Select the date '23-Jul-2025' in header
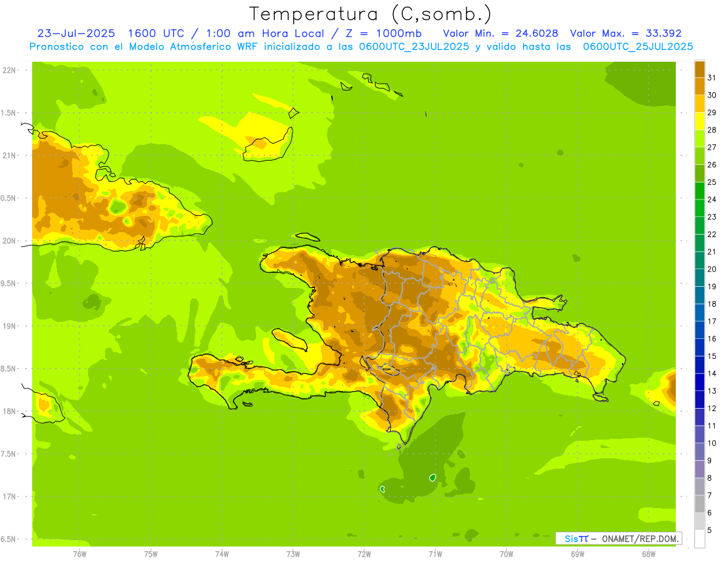 pyautogui.click(x=77, y=33)
